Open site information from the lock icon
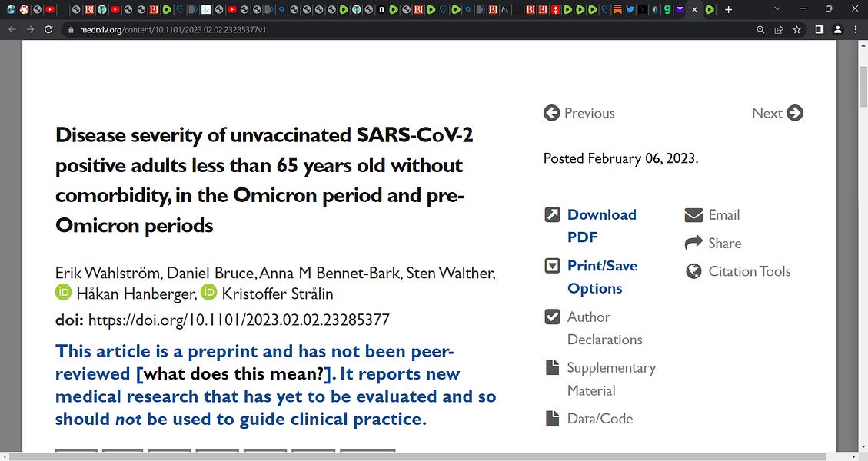 point(70,29)
